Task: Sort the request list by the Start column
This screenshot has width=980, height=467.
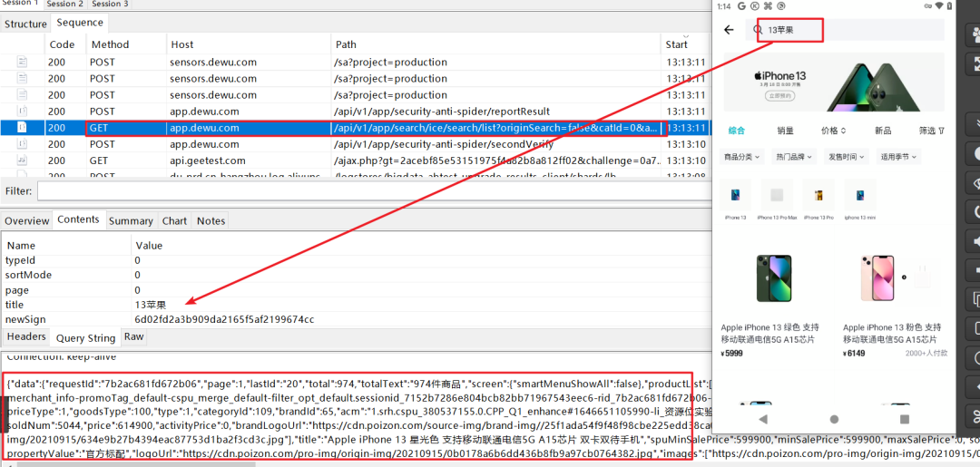Action: point(684,44)
